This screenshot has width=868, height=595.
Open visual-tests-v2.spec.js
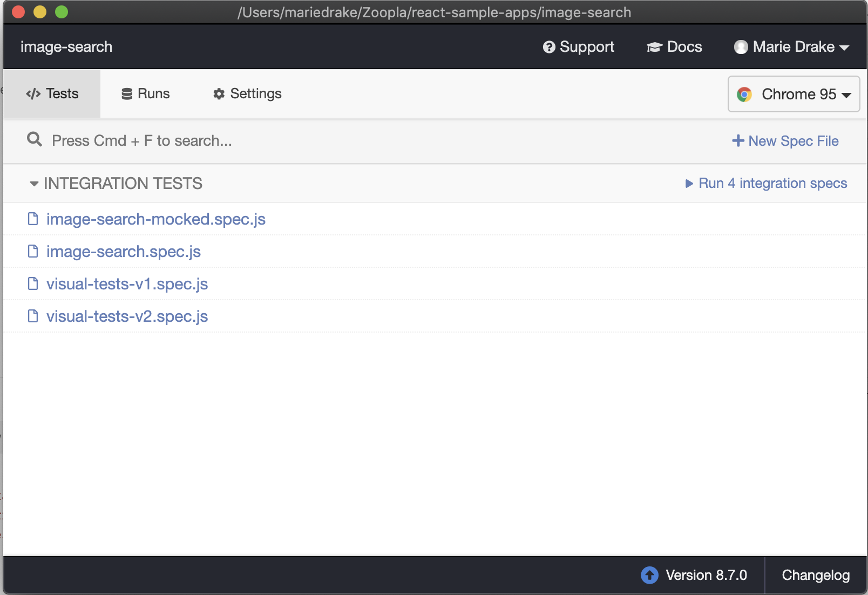click(x=127, y=316)
